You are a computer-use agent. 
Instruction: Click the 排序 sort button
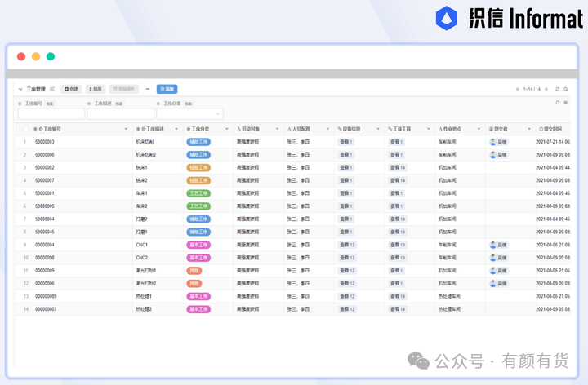(x=96, y=89)
